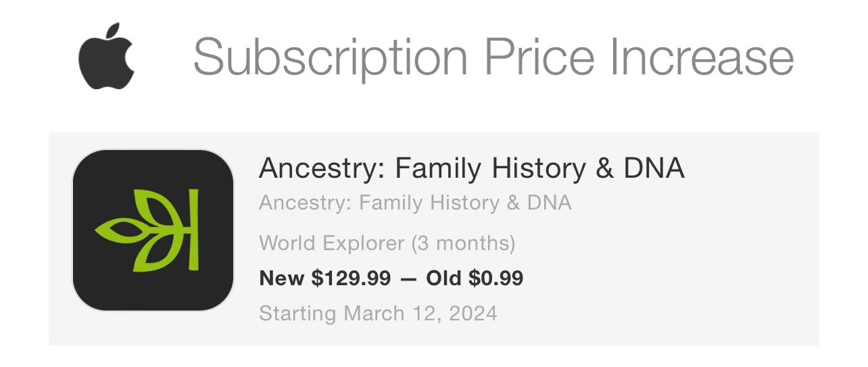Screen dimensions: 868x367
Task: Click the "World Explorer" plan name
Action: click(331, 243)
